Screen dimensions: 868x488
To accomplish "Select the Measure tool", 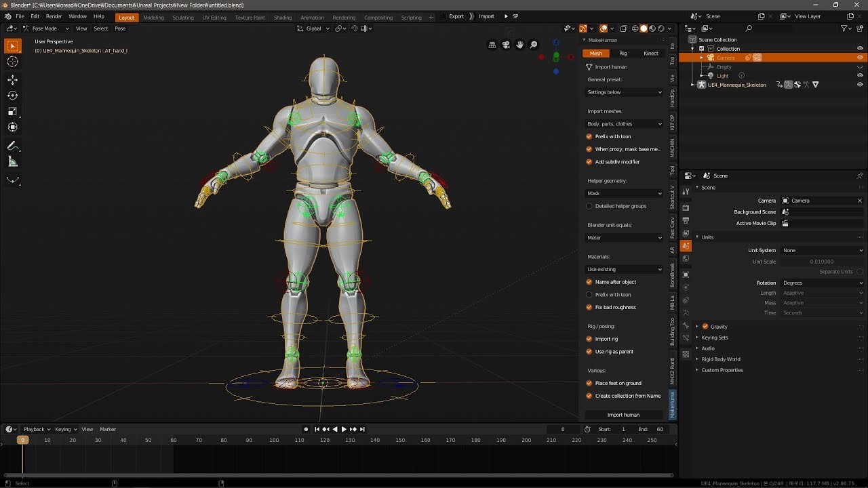I will [x=12, y=161].
